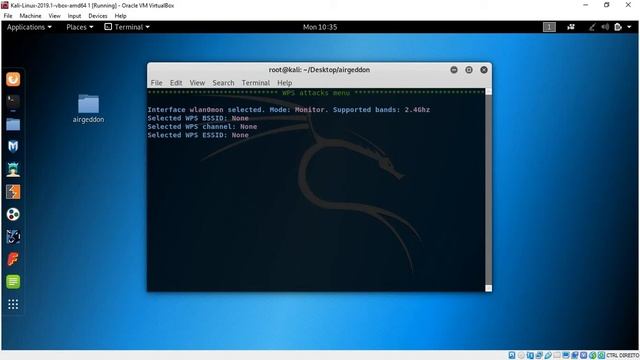Open the round colored-dots dock icon
The image size is (640, 360).
pos(13,214)
